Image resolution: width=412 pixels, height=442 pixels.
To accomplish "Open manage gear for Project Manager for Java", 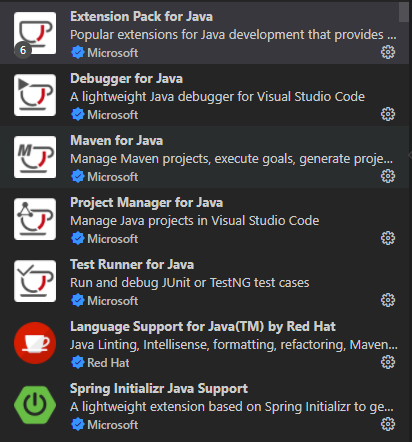I will pos(388,238).
